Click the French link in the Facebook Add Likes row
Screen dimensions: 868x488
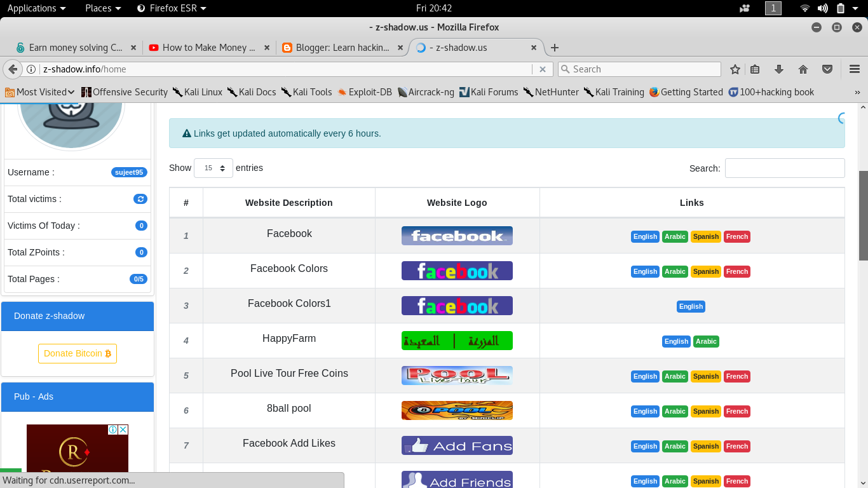point(737,446)
